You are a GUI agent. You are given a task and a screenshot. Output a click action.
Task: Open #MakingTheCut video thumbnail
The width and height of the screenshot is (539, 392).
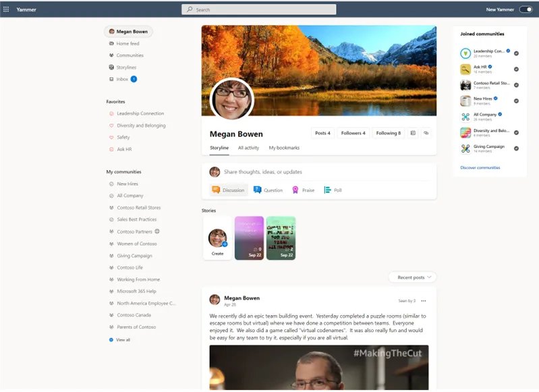[x=319, y=368]
